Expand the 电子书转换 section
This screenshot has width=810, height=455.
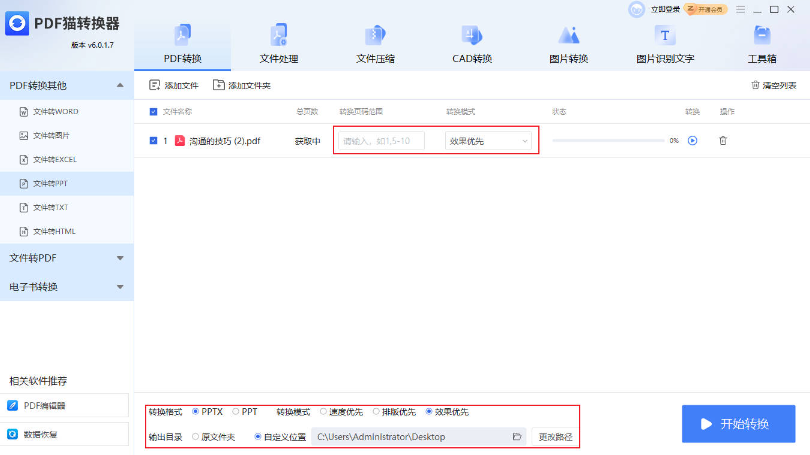click(67, 287)
